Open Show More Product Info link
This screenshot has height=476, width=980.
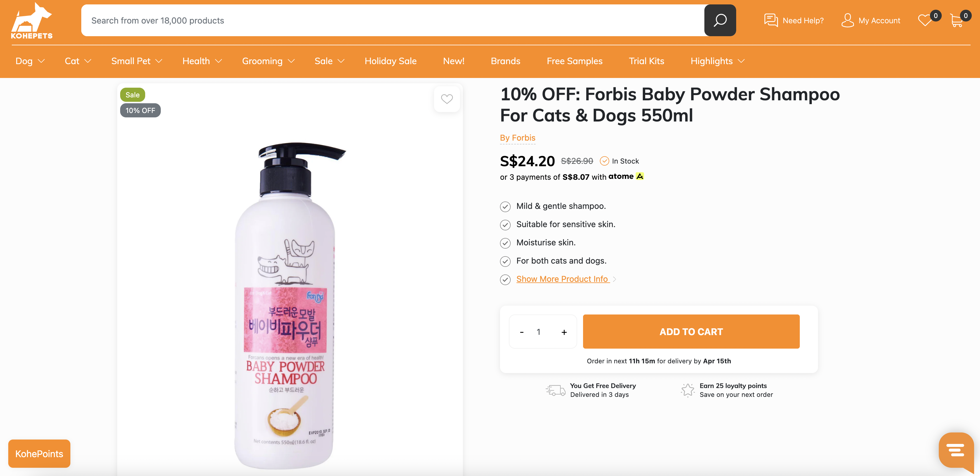click(562, 279)
